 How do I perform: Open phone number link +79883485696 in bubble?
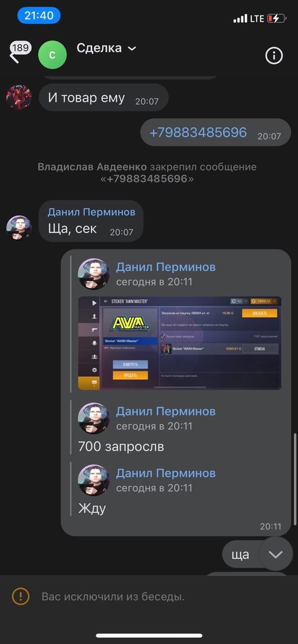point(198,132)
